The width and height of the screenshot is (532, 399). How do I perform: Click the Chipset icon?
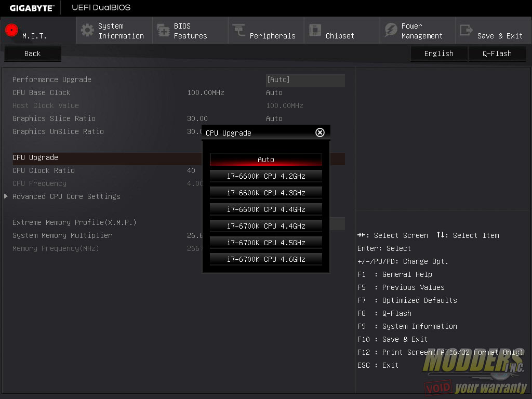tap(315, 30)
